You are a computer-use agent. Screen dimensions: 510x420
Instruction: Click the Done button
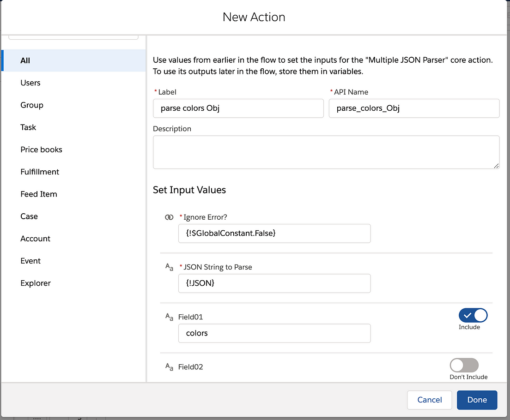pyautogui.click(x=477, y=400)
